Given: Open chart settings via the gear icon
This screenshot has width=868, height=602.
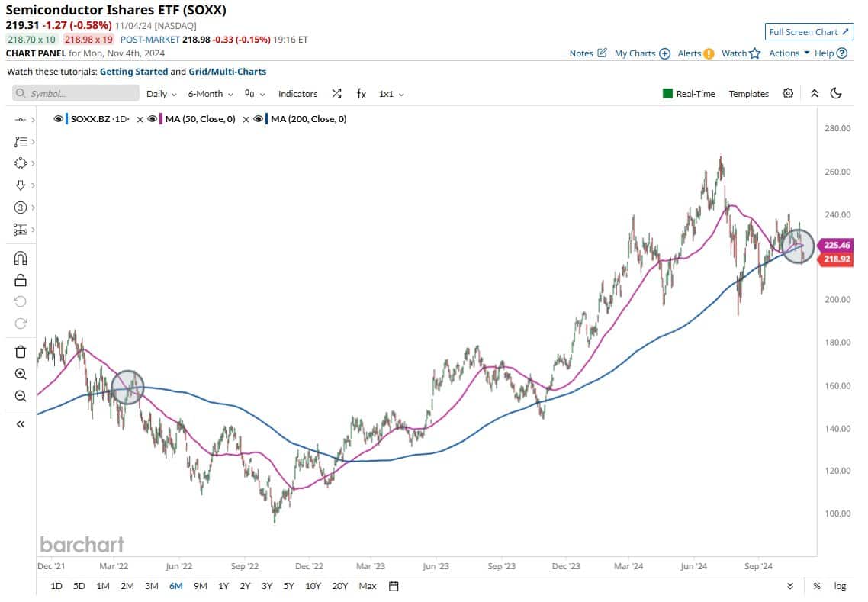Looking at the screenshot, I should [788, 93].
